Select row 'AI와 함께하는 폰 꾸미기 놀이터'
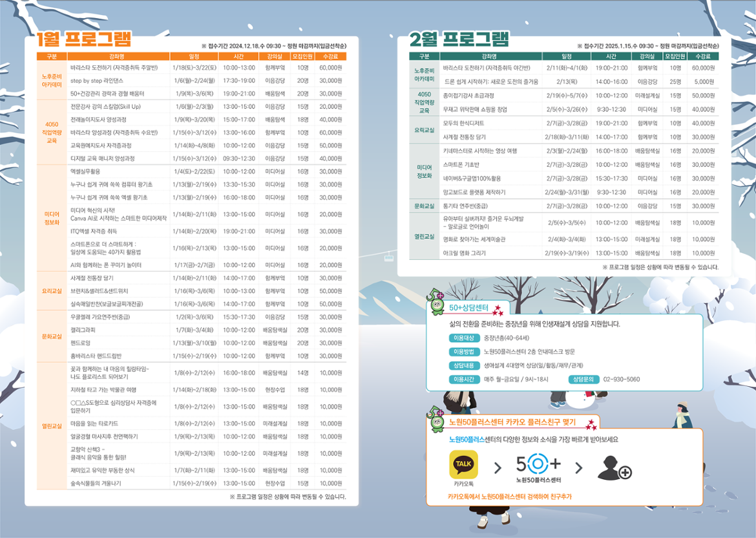Image resolution: width=756 pixels, height=538 pixels. [207, 265]
